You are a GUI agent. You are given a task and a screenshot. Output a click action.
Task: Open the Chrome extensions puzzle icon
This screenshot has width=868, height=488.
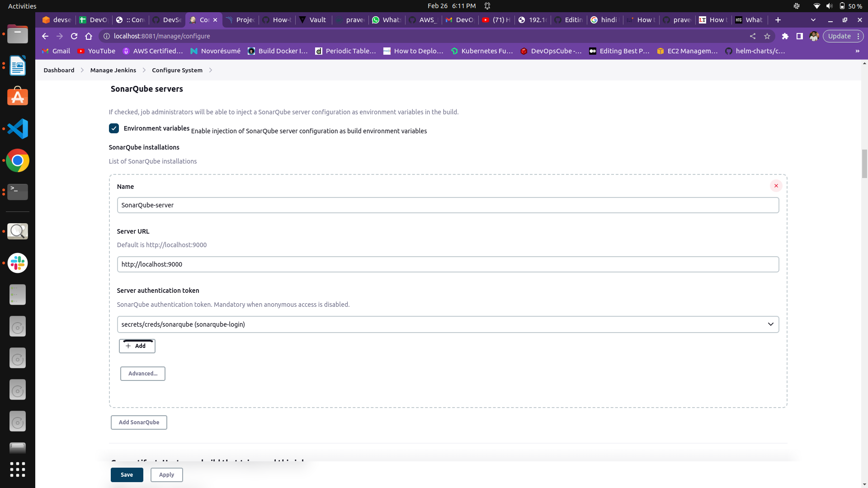pyautogui.click(x=785, y=36)
